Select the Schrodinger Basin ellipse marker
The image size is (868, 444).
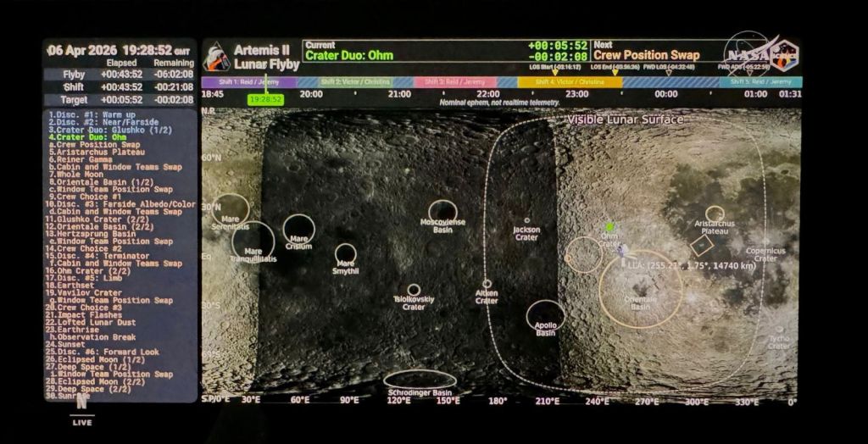pyautogui.click(x=420, y=380)
